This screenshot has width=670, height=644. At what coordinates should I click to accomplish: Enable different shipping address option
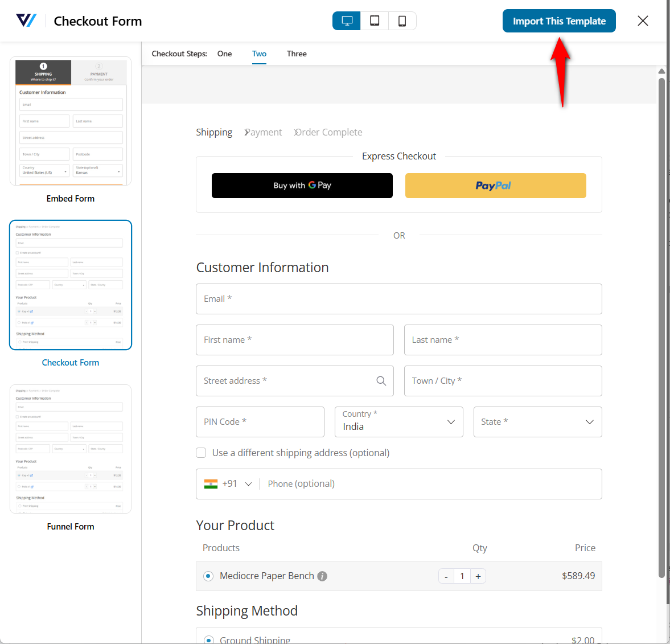201,452
